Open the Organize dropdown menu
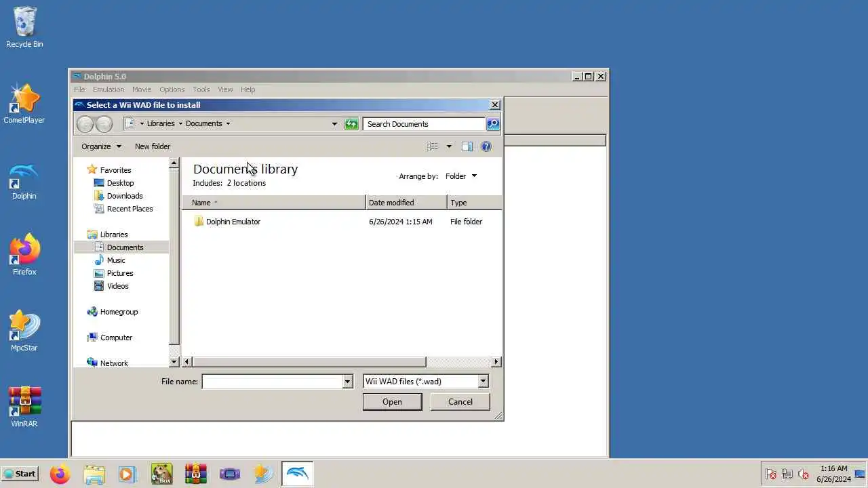868x488 pixels. pos(101,146)
